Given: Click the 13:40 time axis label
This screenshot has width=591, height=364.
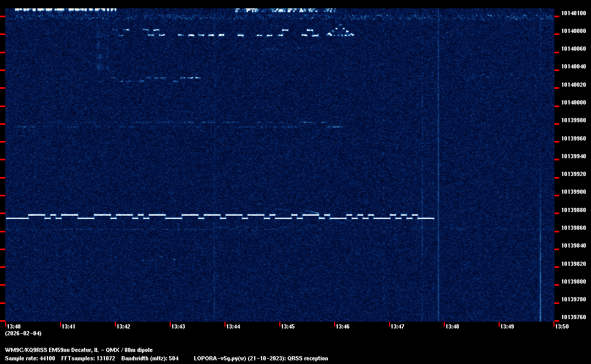Looking at the screenshot, I should click(x=14, y=326).
